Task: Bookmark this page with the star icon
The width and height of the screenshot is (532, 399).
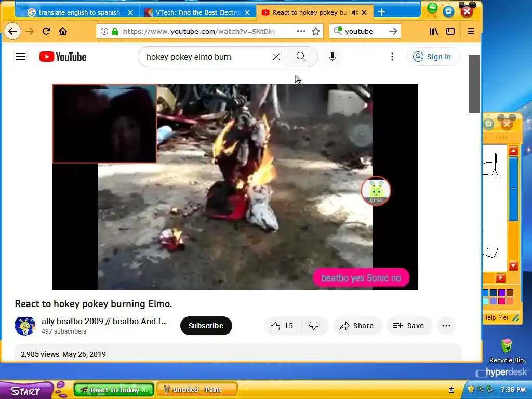Action: [316, 32]
